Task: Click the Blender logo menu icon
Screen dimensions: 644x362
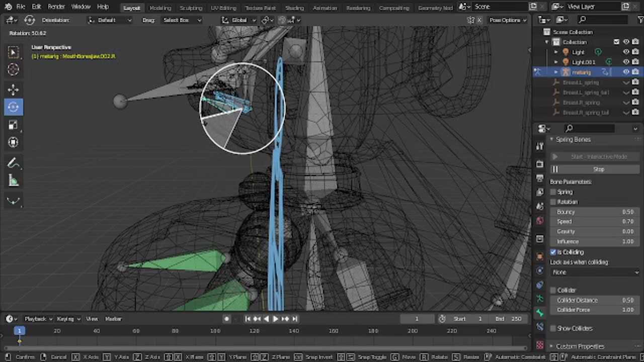Action: 8,7
